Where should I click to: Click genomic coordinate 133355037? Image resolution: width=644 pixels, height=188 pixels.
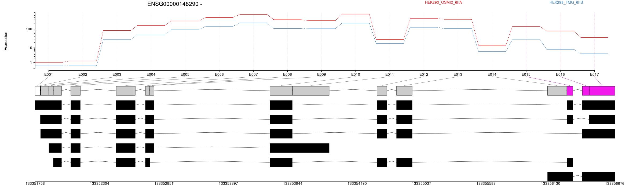tap(422, 184)
